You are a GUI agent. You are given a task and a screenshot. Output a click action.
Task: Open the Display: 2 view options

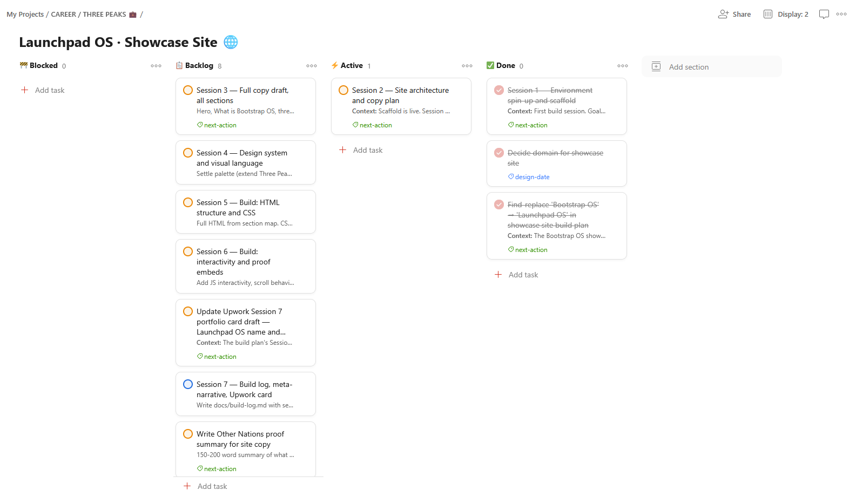click(x=786, y=14)
